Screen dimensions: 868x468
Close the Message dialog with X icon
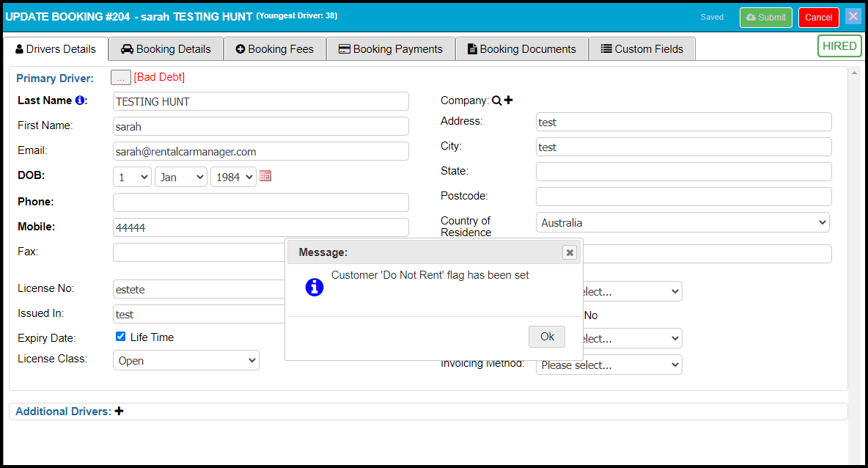[570, 252]
